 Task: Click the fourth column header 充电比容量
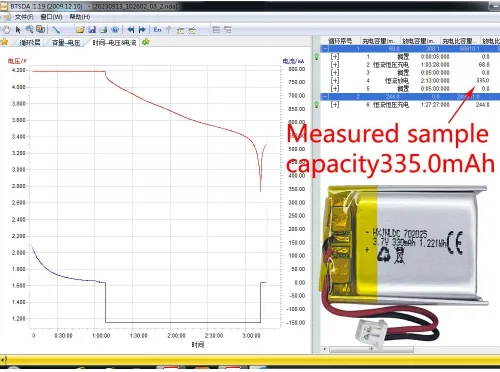460,41
